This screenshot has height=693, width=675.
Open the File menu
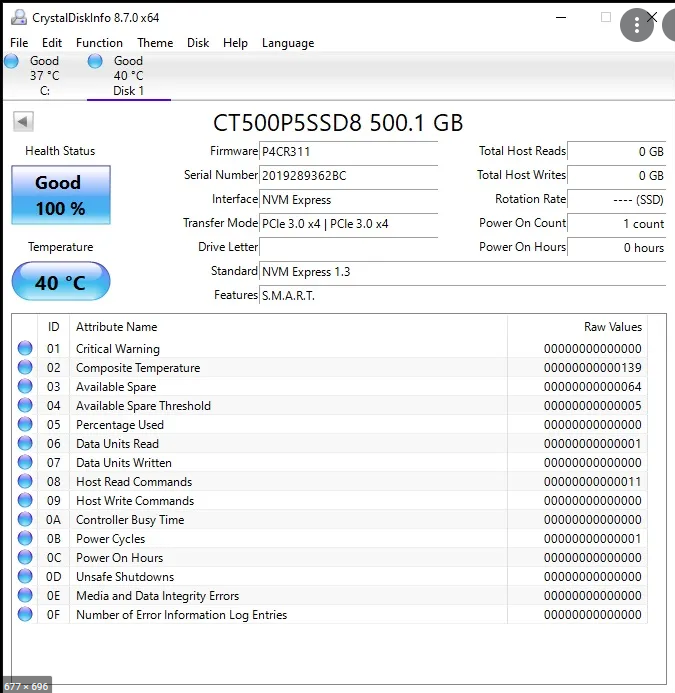click(x=19, y=43)
